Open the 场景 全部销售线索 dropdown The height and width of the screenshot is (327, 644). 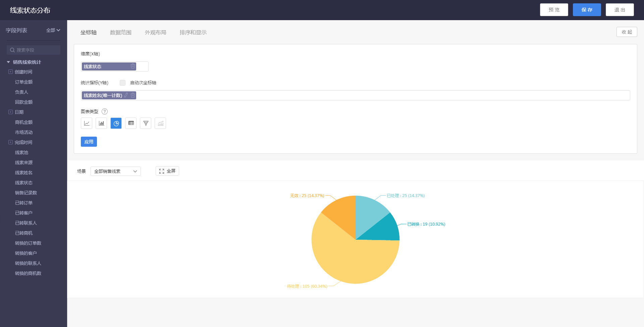(115, 171)
